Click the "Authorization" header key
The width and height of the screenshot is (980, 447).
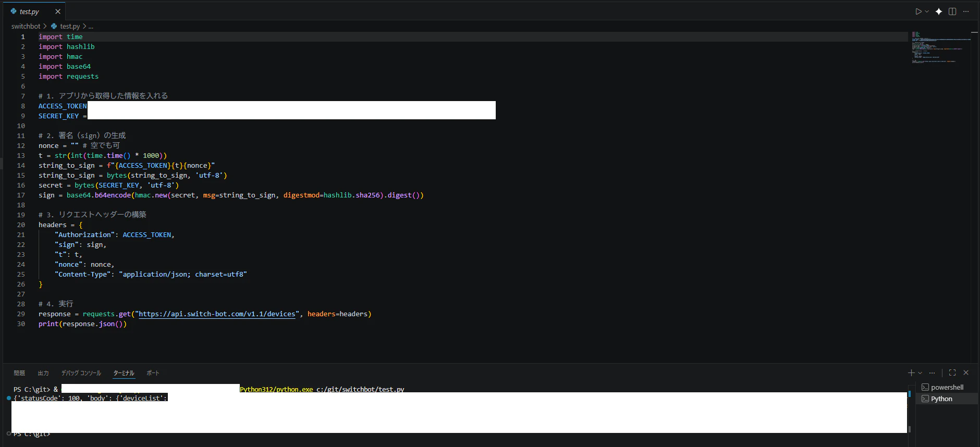84,235
